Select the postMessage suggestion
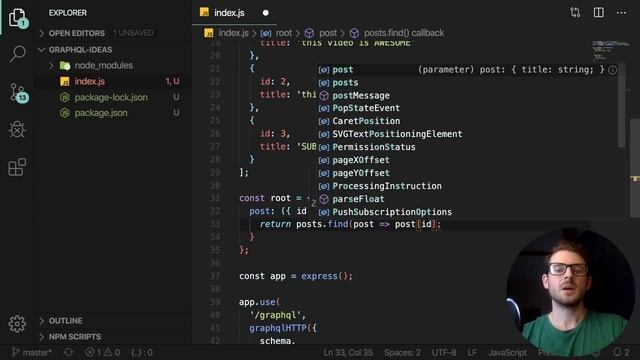Screen dimensions: 640x360 tap(467, 96)
